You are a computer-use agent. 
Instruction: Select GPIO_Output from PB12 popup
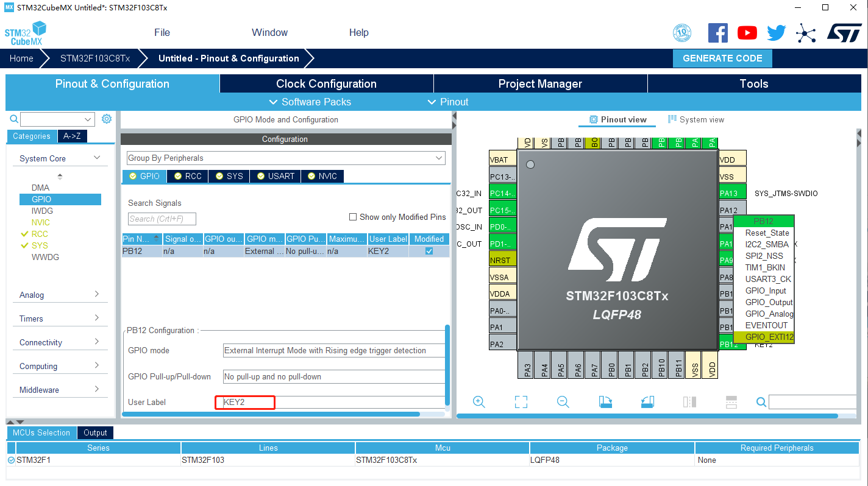[769, 302]
